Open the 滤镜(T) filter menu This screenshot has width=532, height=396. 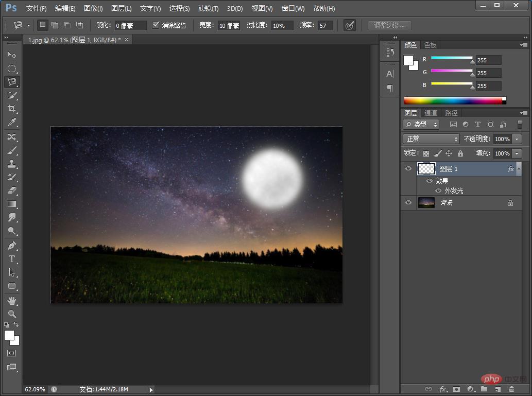coord(208,8)
